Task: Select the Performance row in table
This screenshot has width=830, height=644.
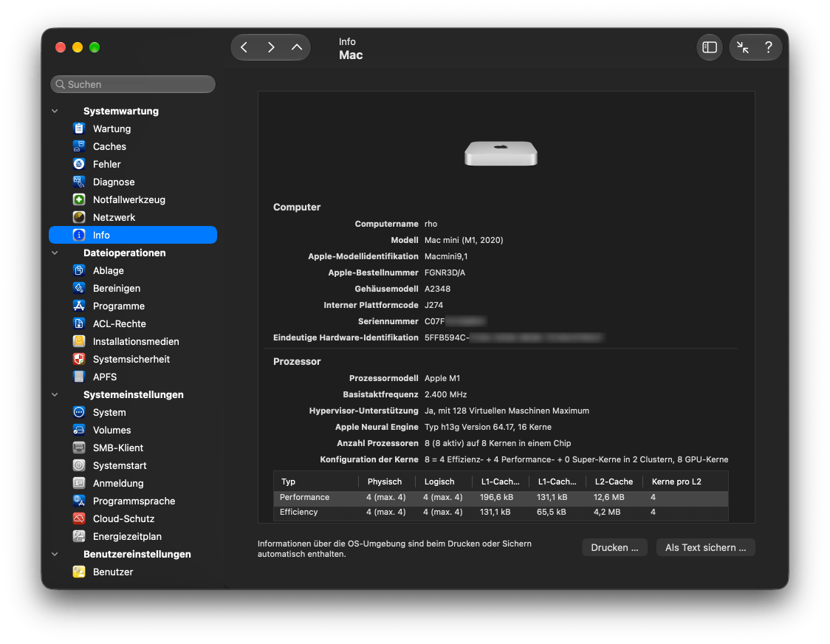Action: (x=501, y=497)
